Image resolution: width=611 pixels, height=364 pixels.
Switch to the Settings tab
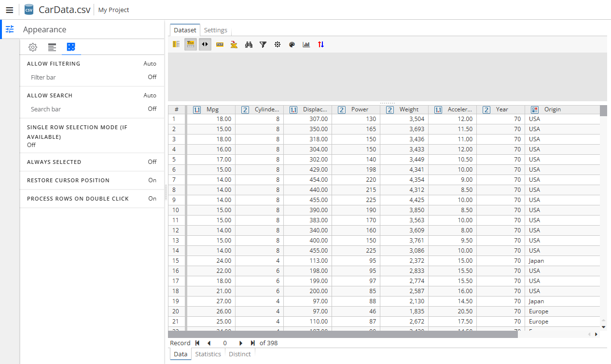point(215,30)
